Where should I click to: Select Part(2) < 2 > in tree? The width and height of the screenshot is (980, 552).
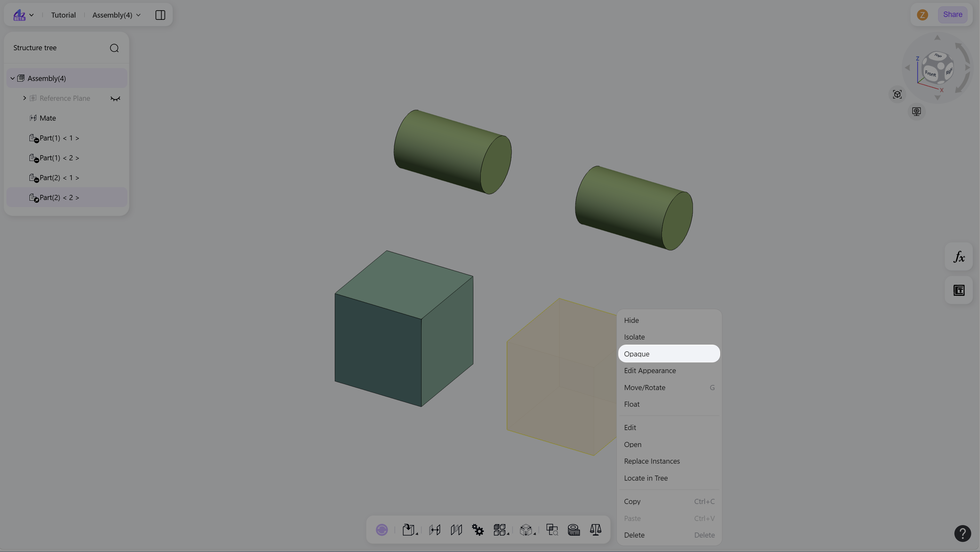67,197
